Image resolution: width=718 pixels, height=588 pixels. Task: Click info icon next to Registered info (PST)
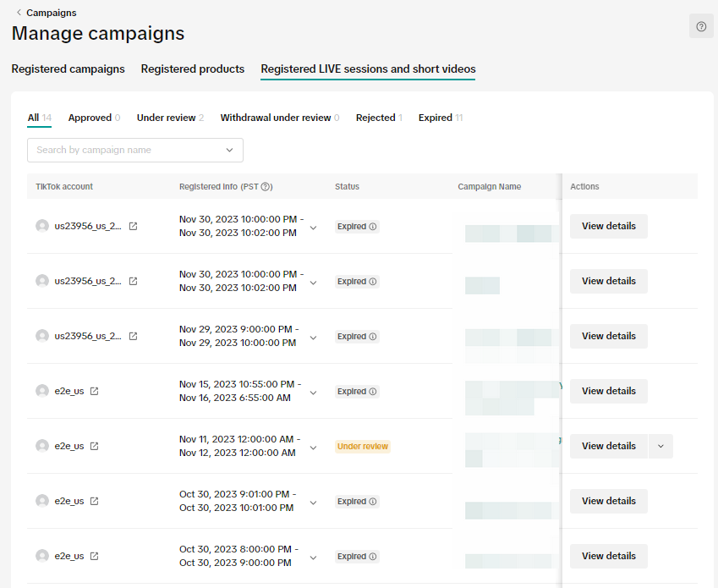[x=266, y=187]
